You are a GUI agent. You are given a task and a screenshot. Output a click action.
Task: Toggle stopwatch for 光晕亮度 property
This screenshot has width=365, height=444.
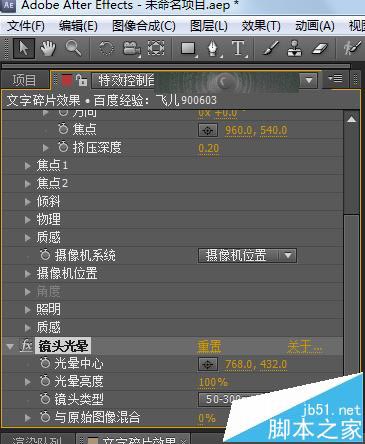[45, 381]
